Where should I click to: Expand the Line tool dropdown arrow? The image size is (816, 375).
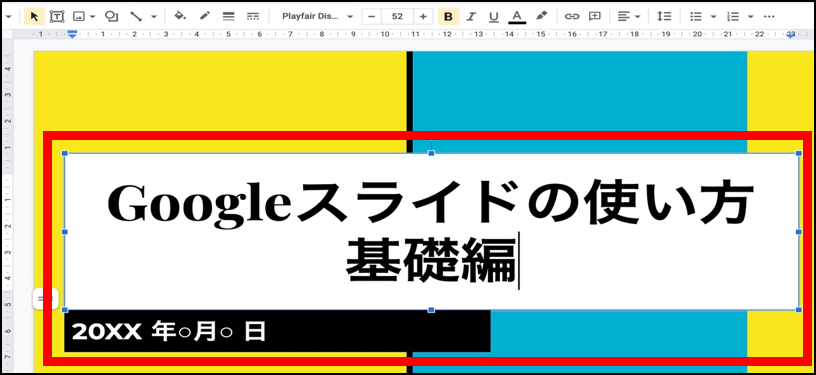pyautogui.click(x=154, y=17)
